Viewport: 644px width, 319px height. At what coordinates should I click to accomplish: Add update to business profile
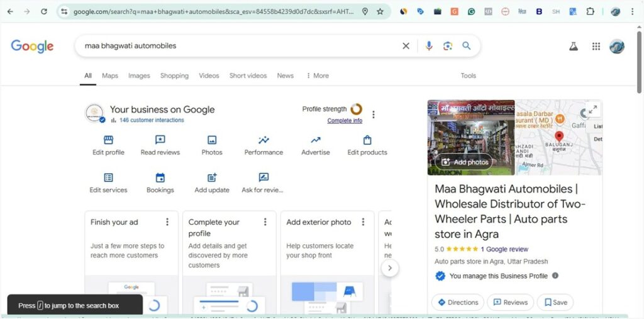click(x=212, y=183)
